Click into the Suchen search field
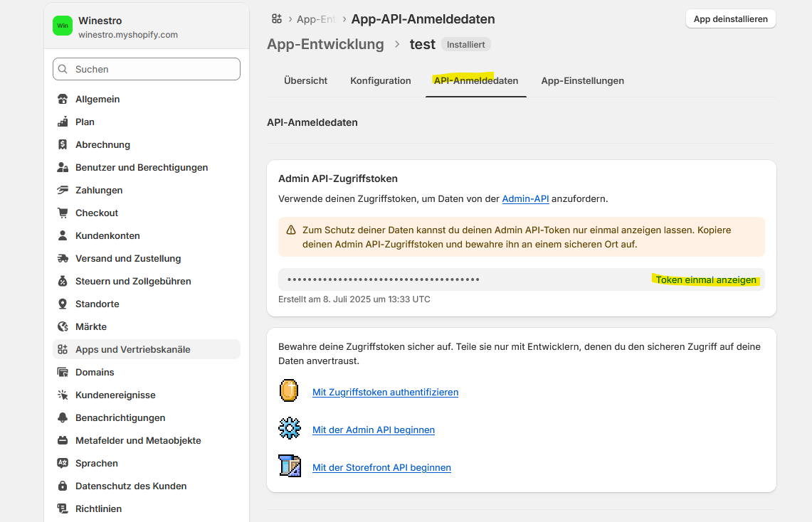Viewport: 812px width, 522px height. [147, 69]
